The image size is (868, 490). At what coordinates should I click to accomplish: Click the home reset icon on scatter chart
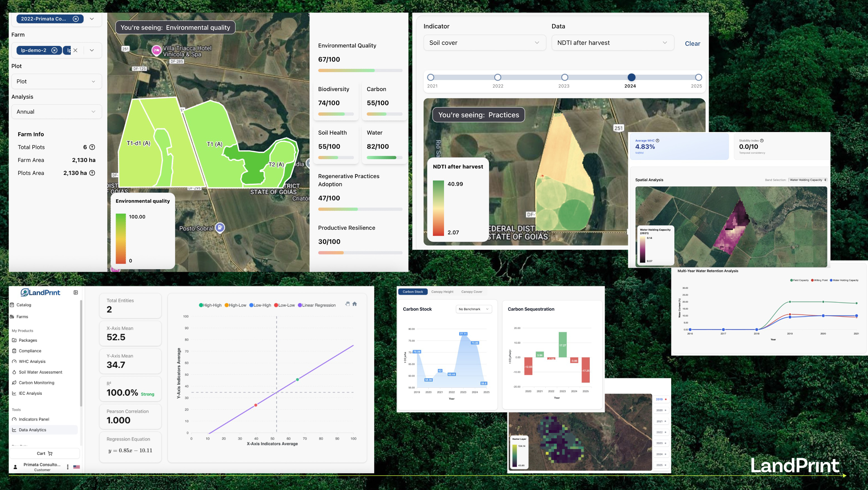click(x=355, y=304)
